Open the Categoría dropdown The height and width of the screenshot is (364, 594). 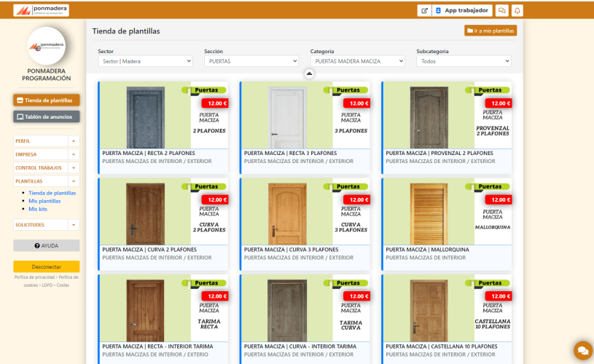(x=357, y=62)
